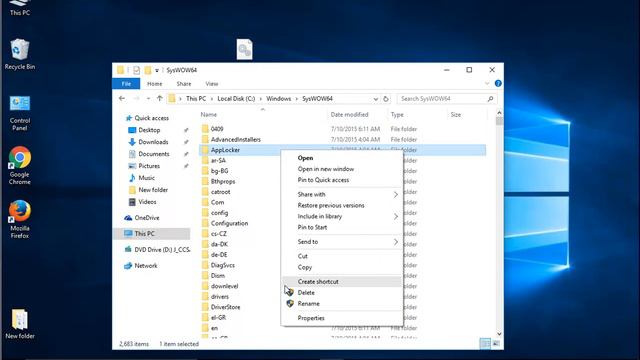Open the Control Panel desktop icon

(x=20, y=113)
